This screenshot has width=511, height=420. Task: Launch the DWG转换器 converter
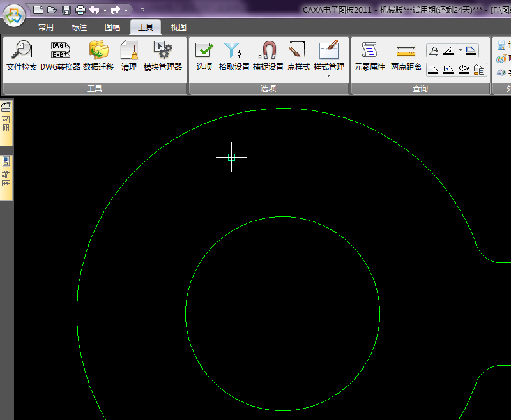pyautogui.click(x=60, y=56)
